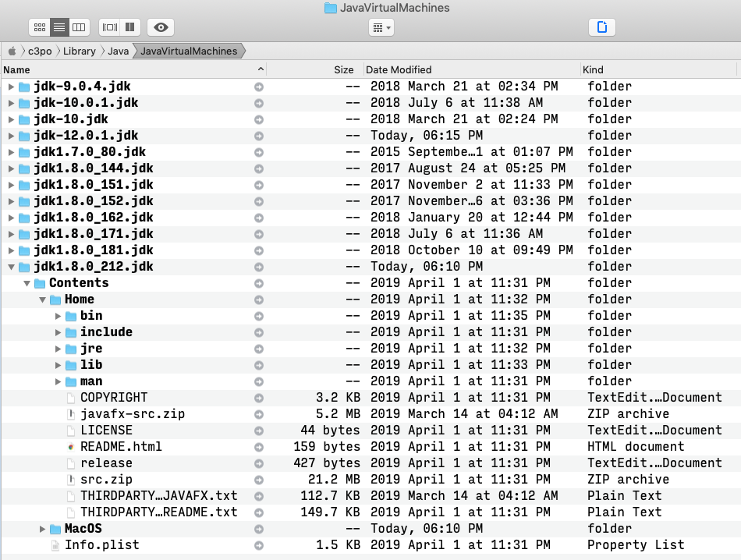The width and height of the screenshot is (741, 560).
Task: Switch to column view in toolbar
Action: pos(79,27)
